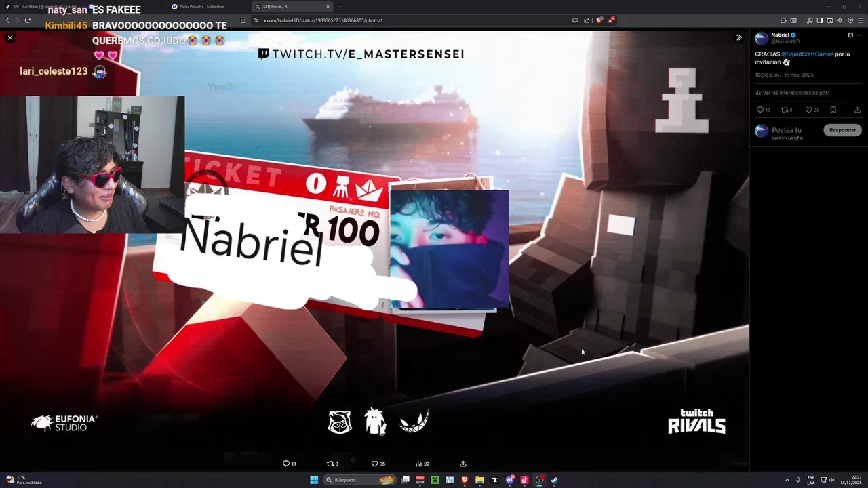Open the Windows Start menu
Screen dimensions: 868x488
pyautogui.click(x=314, y=480)
